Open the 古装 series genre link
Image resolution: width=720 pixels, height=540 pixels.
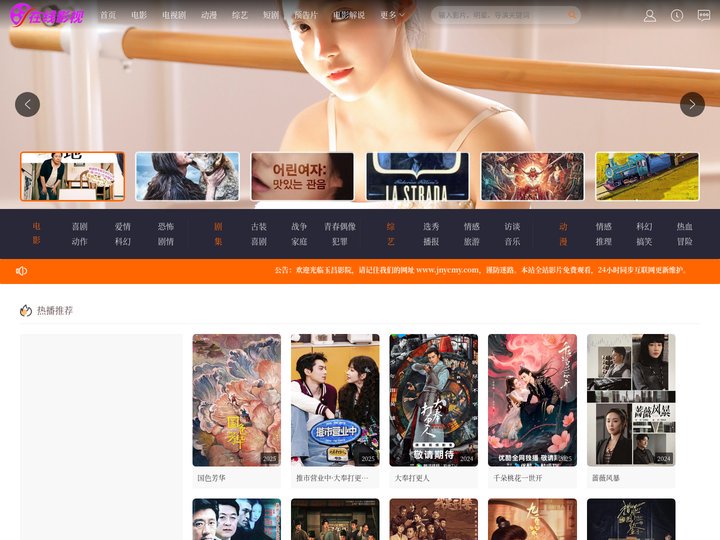pos(259,226)
